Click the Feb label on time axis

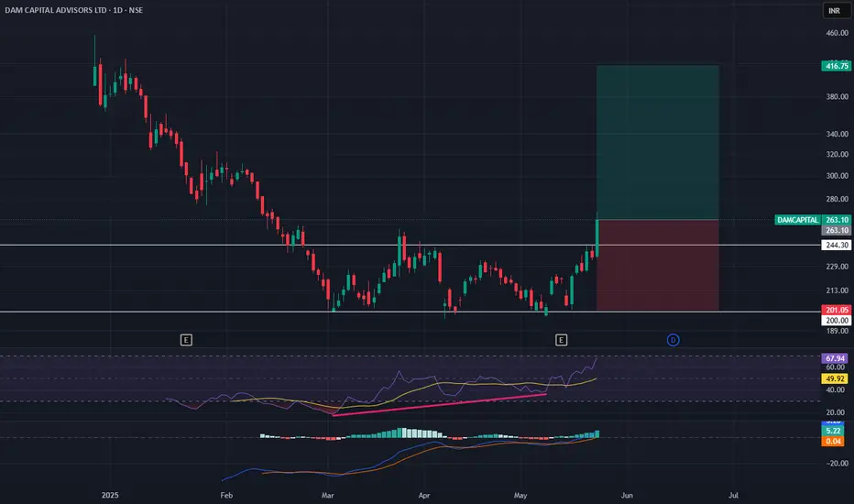(226, 495)
